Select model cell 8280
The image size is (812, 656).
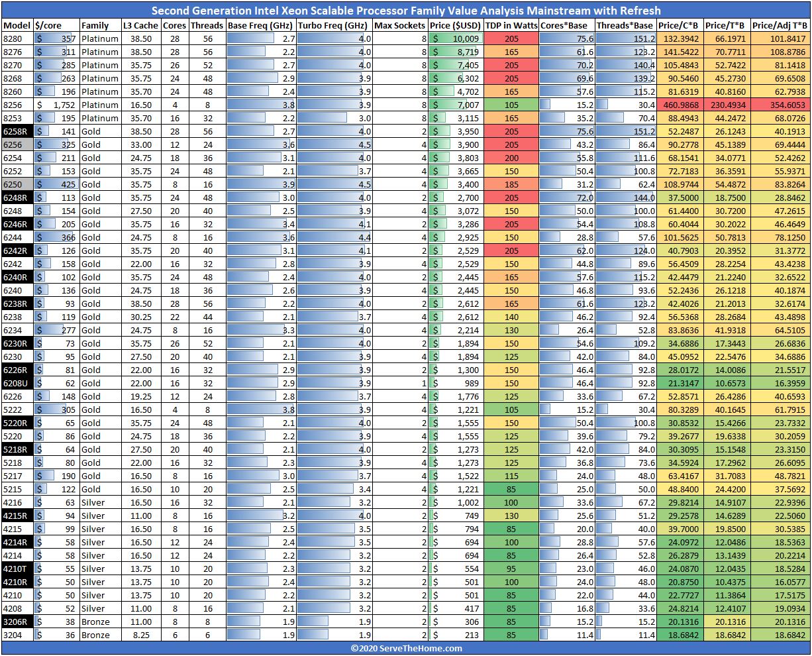tap(17, 38)
